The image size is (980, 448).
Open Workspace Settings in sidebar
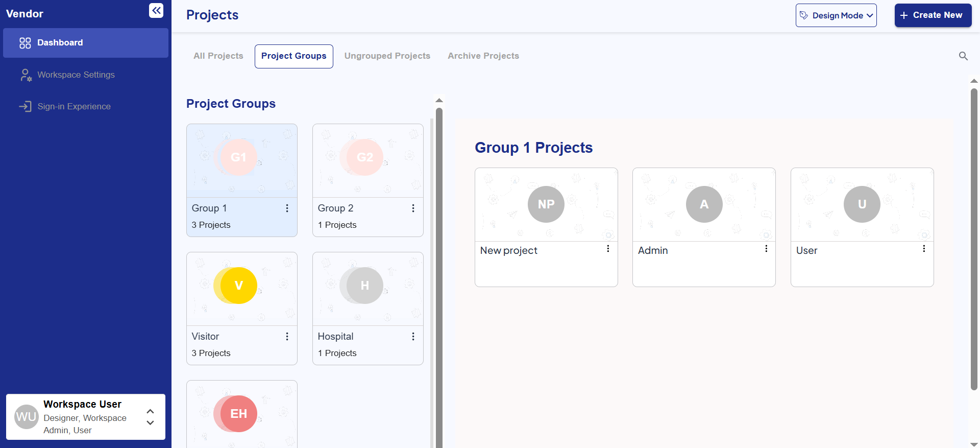[x=76, y=75]
